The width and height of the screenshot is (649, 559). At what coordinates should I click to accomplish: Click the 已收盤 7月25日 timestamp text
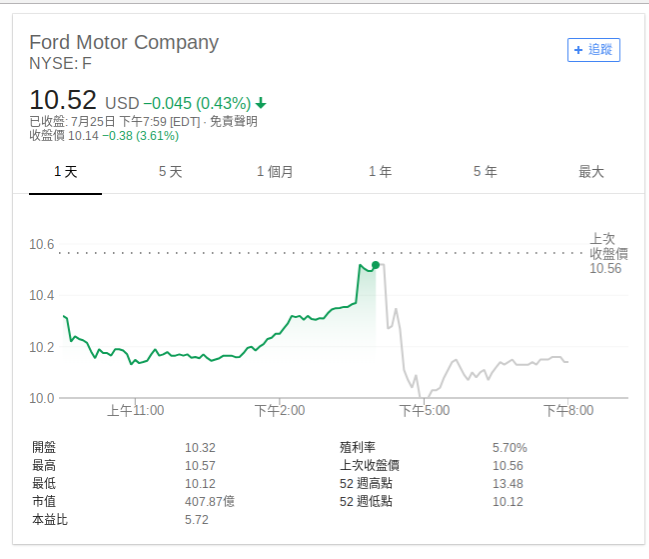[x=115, y=122]
